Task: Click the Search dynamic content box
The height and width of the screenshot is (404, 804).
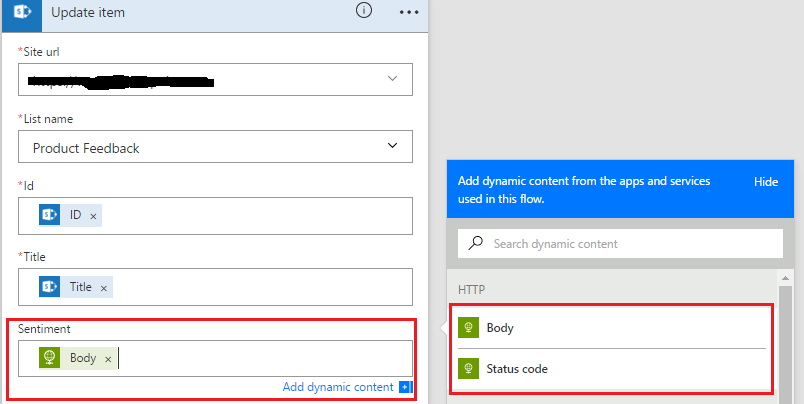Action: coord(620,244)
